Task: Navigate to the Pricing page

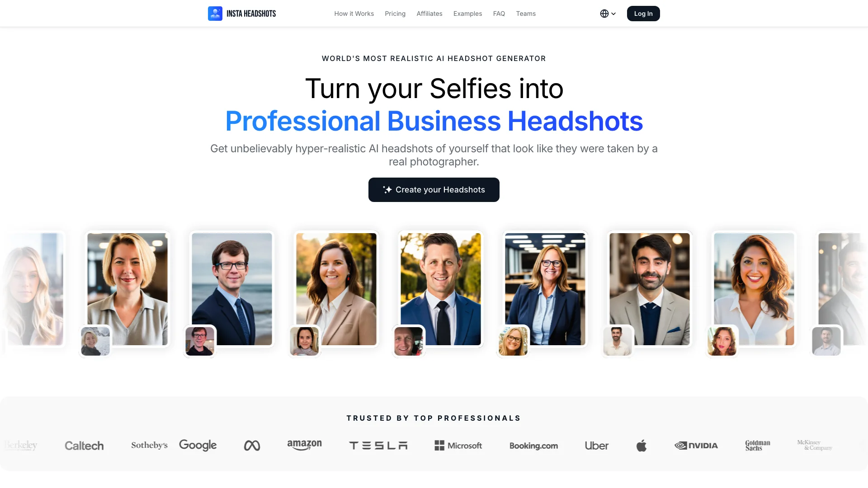Action: (395, 13)
